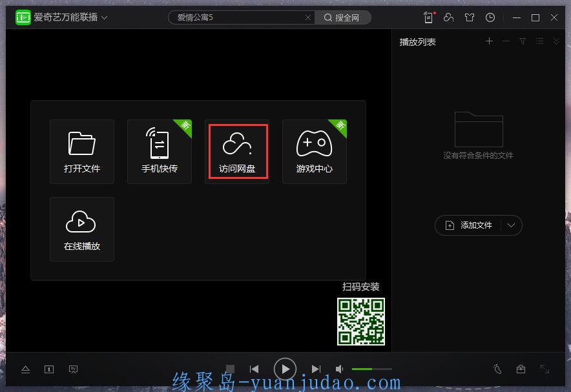The width and height of the screenshot is (571, 392).
Task: Stop playback with the square button
Action: [230, 369]
